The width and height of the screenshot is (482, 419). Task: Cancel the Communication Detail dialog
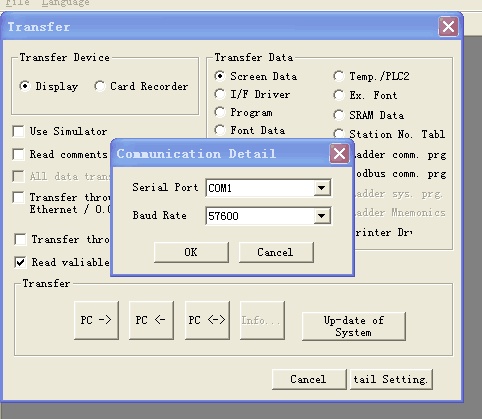276,252
